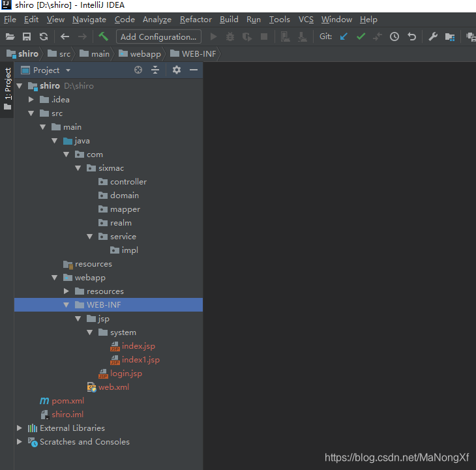The width and height of the screenshot is (476, 470).
Task: Open the File menu
Action: tap(10, 20)
